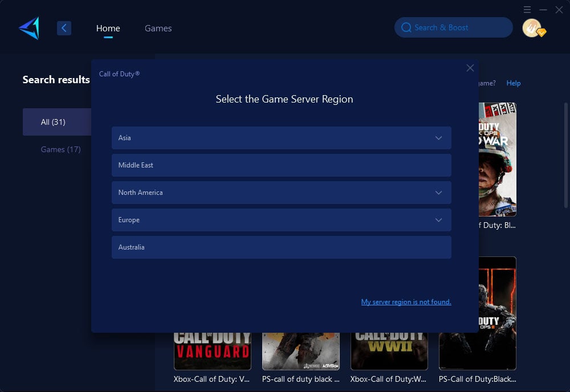
Task: Close the application window
Action: tap(559, 10)
